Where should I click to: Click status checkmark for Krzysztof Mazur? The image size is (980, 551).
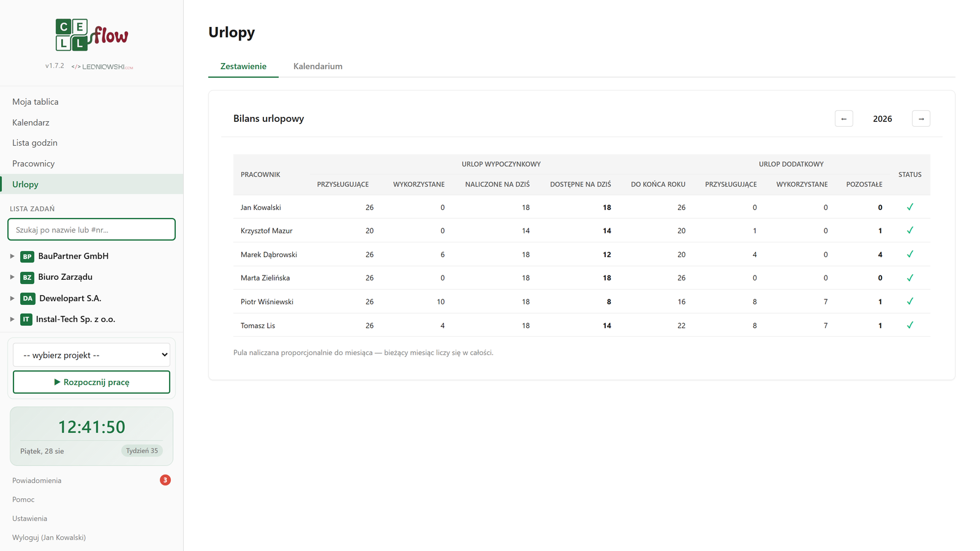point(910,230)
